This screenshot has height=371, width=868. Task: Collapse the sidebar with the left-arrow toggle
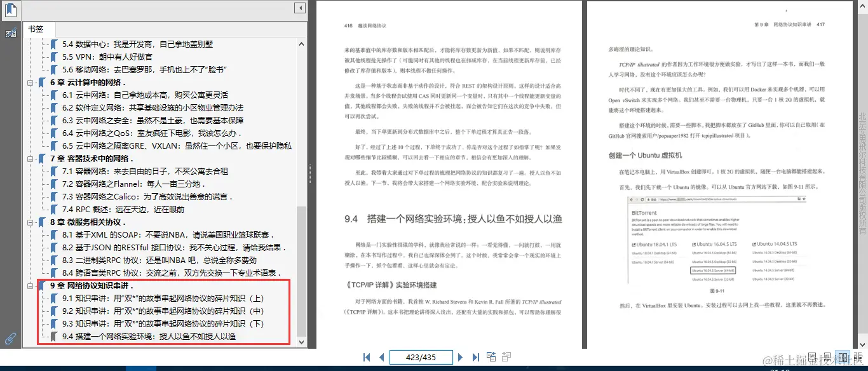point(299,8)
